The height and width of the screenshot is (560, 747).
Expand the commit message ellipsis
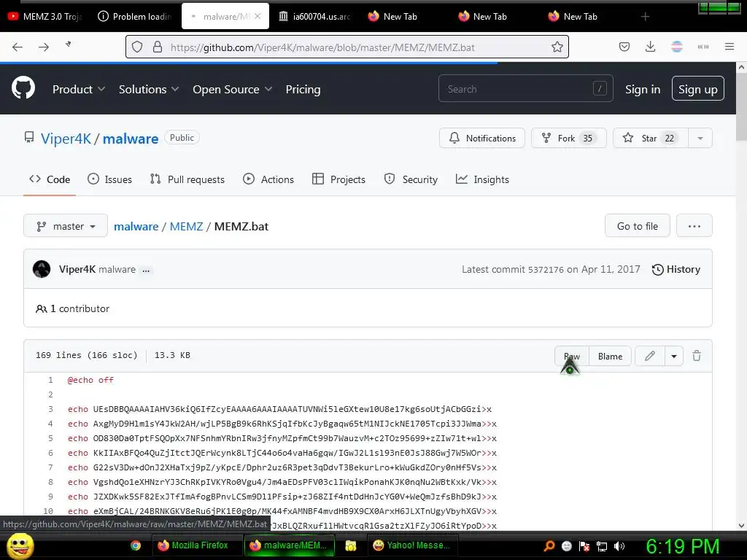[146, 270]
